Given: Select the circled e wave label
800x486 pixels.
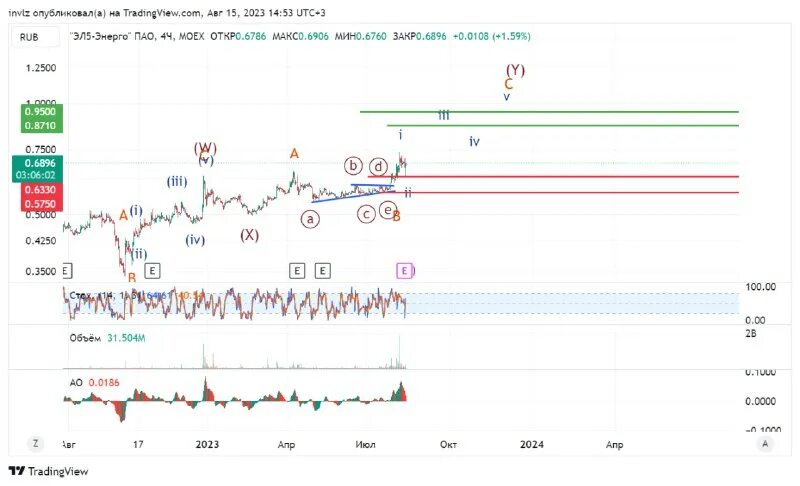Looking at the screenshot, I should coord(388,210).
